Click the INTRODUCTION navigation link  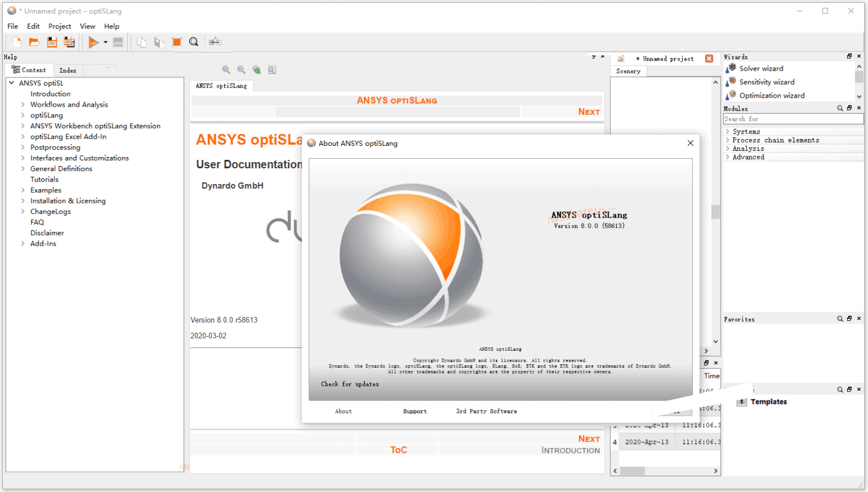(571, 450)
